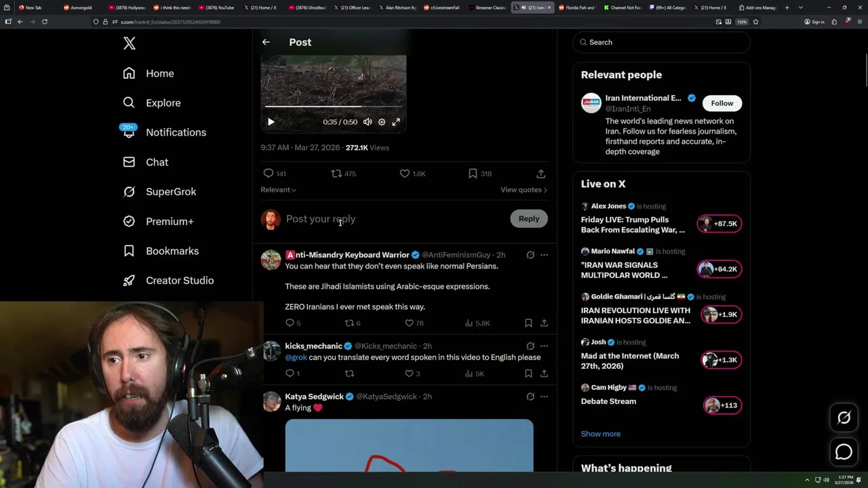Image resolution: width=868 pixels, height=488 pixels.
Task: Like the post with 1.6K likes
Action: coord(412,174)
